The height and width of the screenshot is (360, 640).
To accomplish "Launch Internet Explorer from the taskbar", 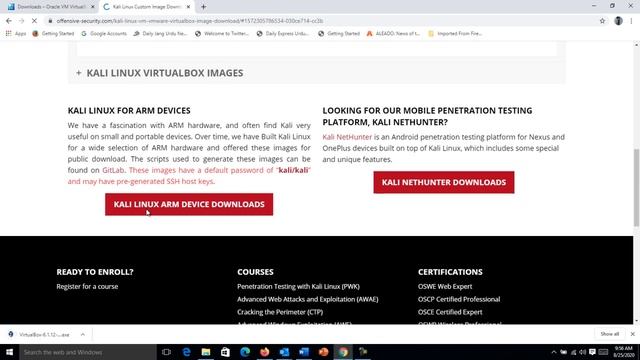I will pyautogui.click(x=187, y=352).
